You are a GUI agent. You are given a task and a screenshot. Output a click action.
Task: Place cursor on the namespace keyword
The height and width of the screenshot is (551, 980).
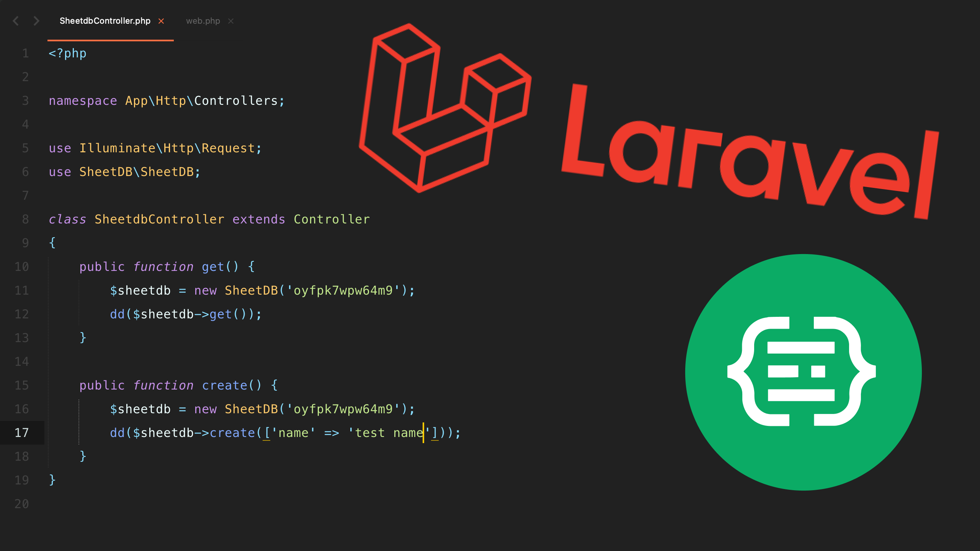(83, 101)
